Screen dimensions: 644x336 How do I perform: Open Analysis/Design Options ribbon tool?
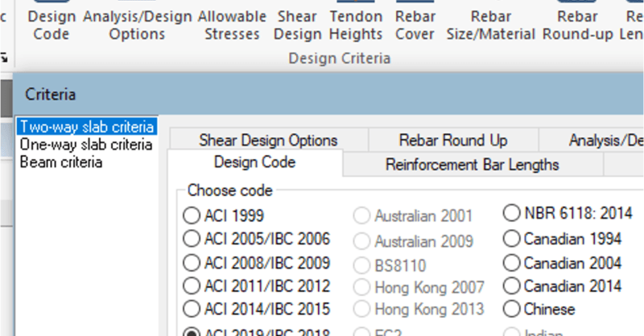pyautogui.click(x=137, y=24)
